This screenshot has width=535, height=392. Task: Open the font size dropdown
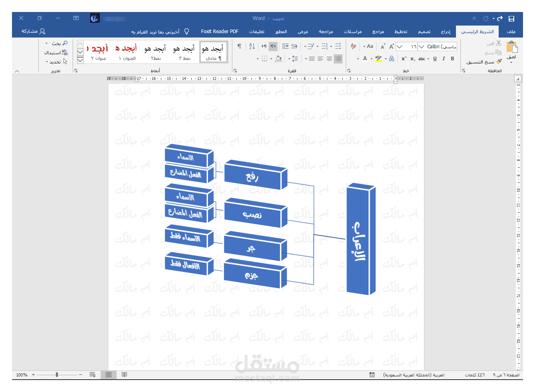point(399,47)
